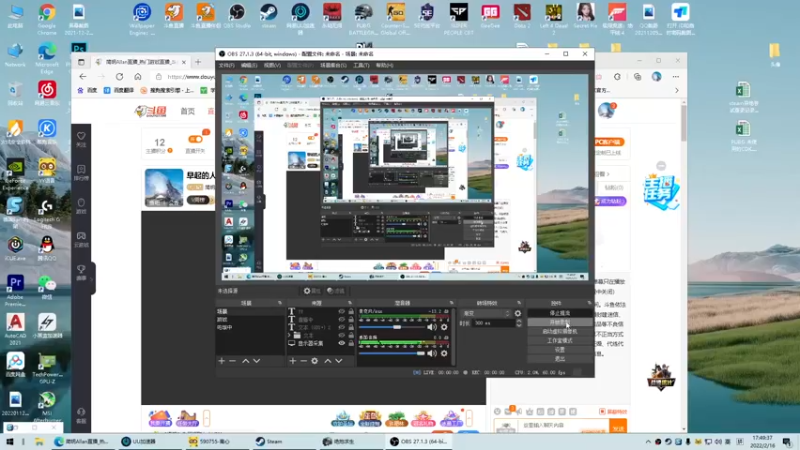
Task: Move scene up in Scenes panel
Action: click(245, 361)
